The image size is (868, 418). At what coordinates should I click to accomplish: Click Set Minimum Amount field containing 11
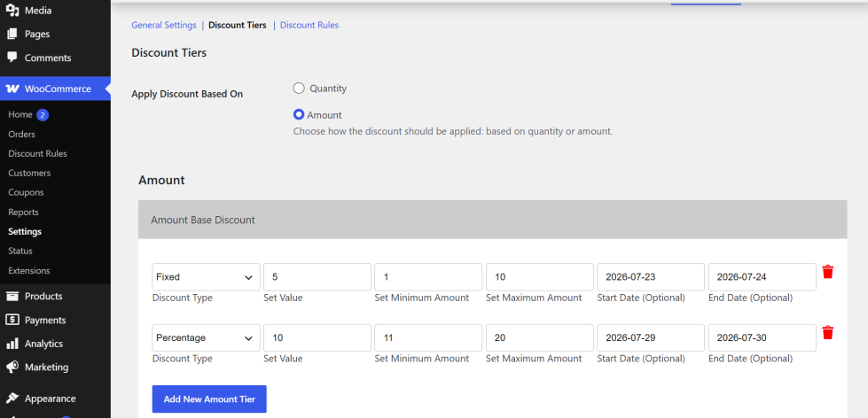coord(428,337)
